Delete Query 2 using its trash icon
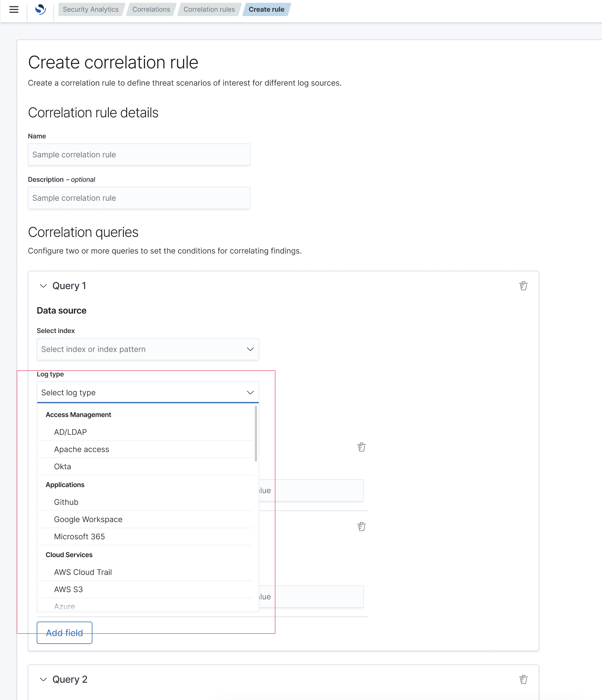 coord(523,679)
